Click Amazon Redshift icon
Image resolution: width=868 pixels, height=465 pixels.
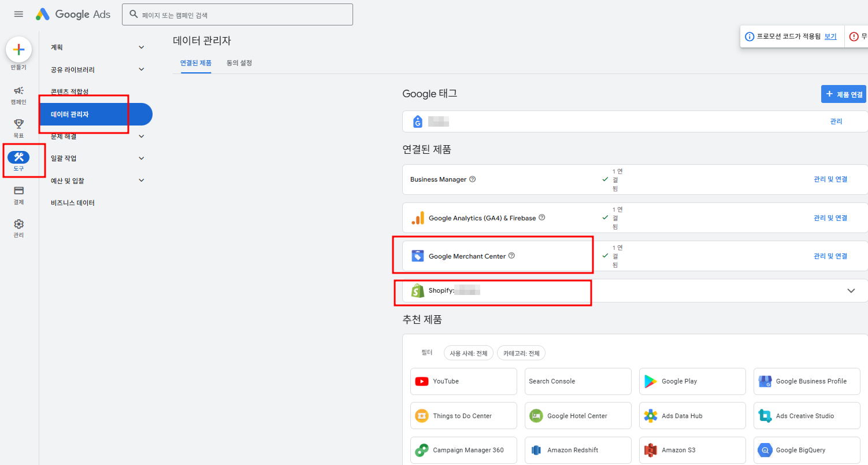point(536,450)
